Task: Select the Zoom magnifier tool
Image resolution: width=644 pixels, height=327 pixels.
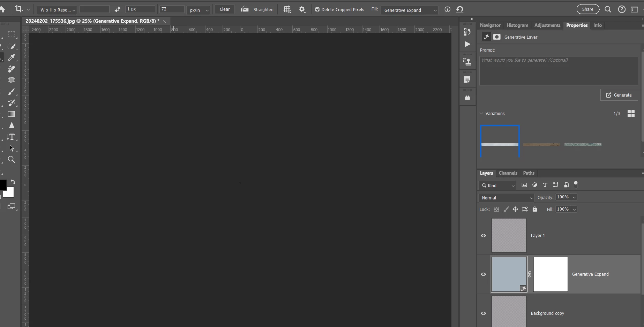Action: click(12, 160)
